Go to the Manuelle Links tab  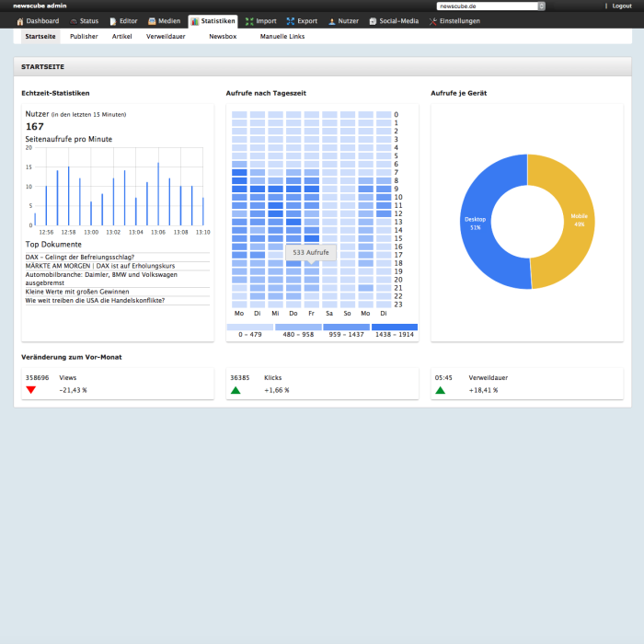[x=282, y=37]
